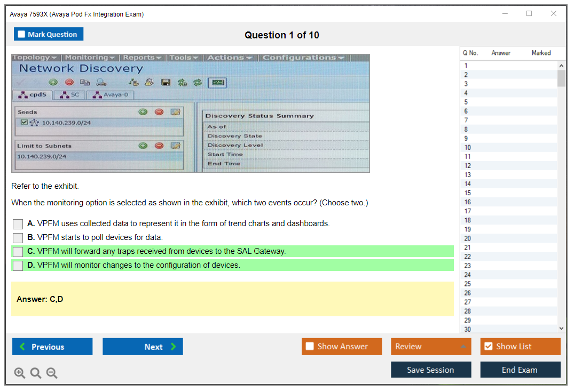Screen dimensions: 574x392
Task: Go to the Next question
Action: [143, 347]
